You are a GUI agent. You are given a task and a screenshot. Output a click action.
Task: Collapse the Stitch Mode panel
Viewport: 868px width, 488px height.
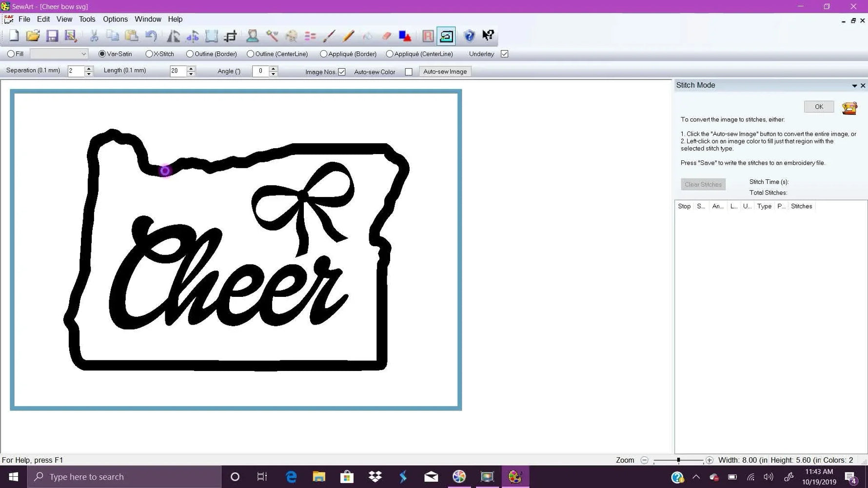tap(854, 85)
